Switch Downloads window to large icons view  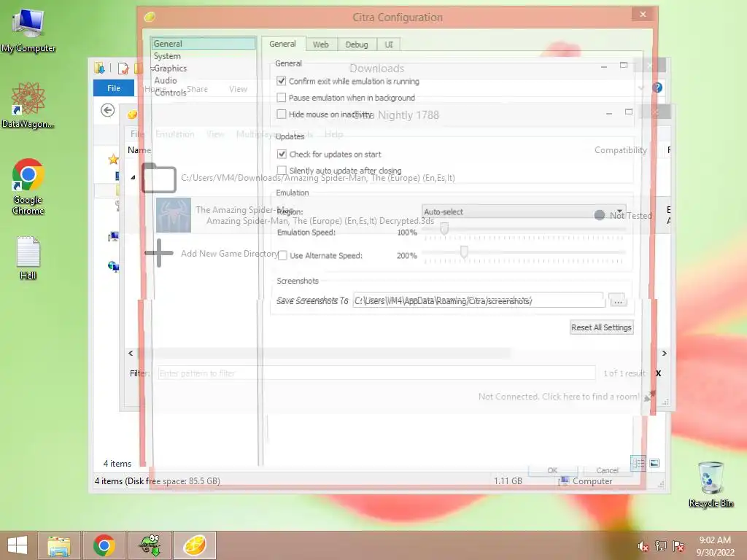(654, 463)
